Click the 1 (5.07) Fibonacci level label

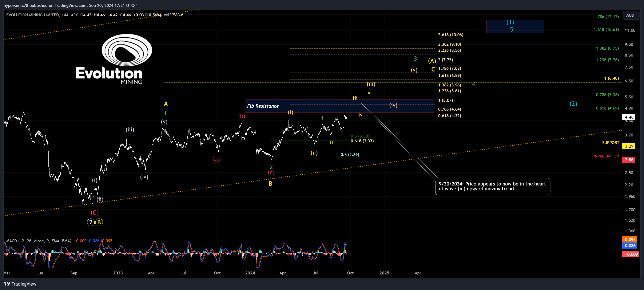coord(445,100)
